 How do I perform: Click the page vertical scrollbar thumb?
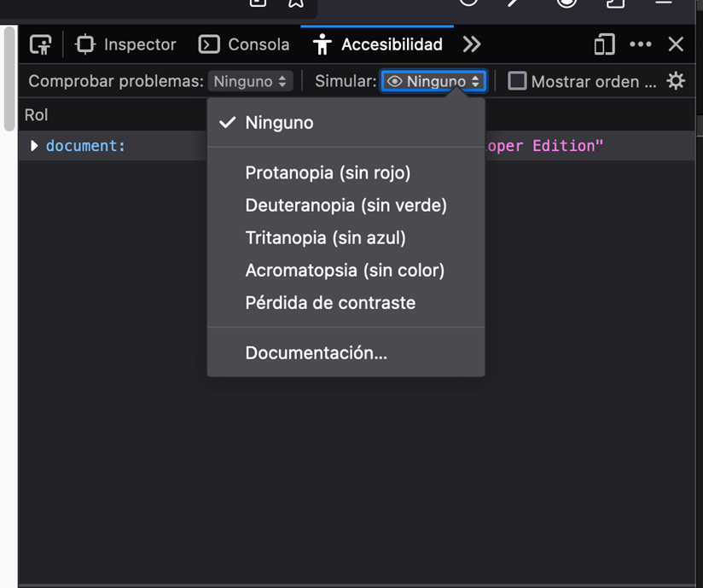pyautogui.click(x=9, y=79)
